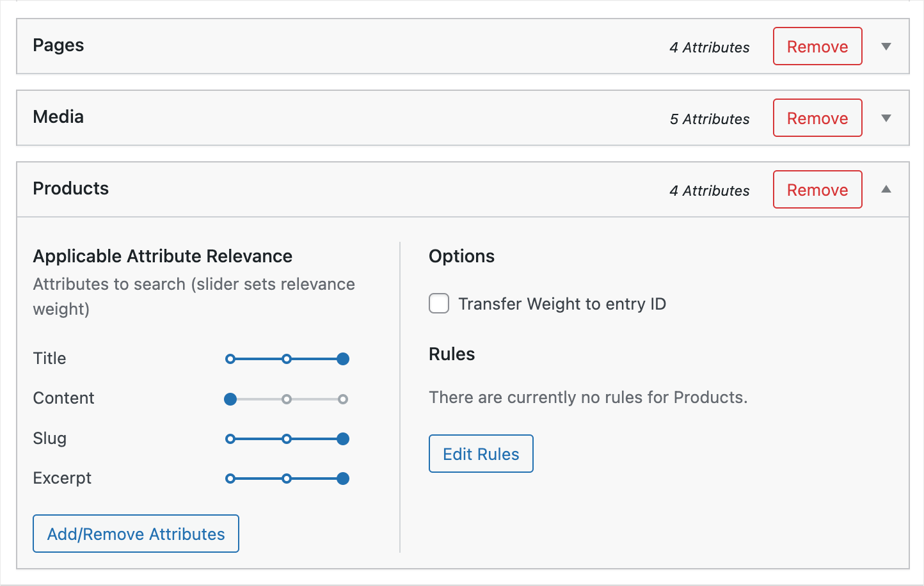Click 'There are currently no rules for Products' text
Screen dimensions: 924x586
coord(588,397)
